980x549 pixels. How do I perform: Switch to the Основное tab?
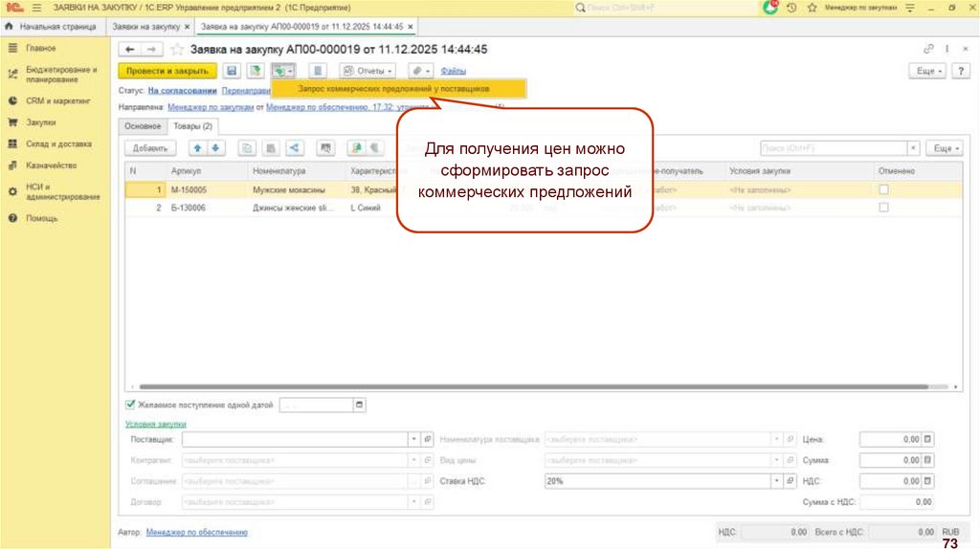(143, 126)
